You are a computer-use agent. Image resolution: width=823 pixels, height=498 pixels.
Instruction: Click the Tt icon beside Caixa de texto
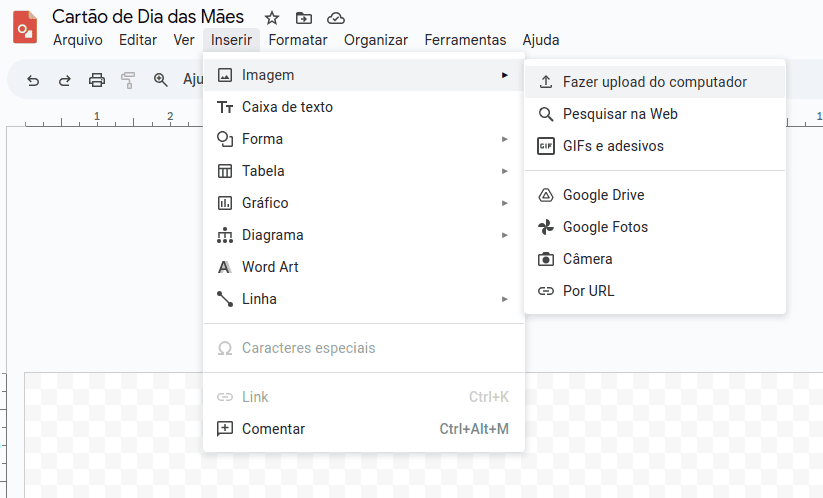tap(225, 107)
